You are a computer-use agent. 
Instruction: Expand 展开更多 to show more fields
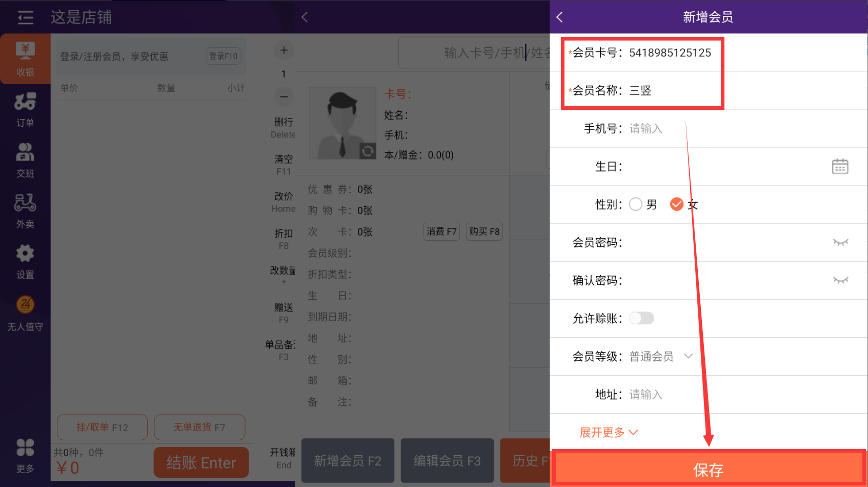click(609, 432)
